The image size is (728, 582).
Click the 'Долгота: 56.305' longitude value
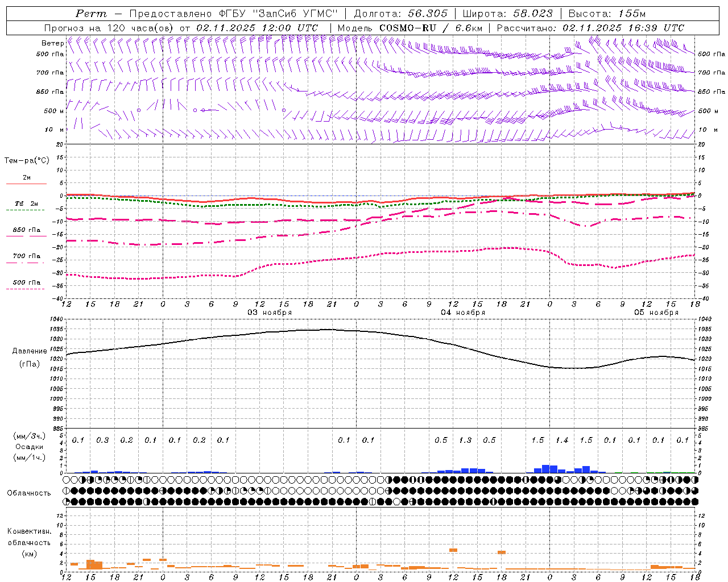point(400,14)
